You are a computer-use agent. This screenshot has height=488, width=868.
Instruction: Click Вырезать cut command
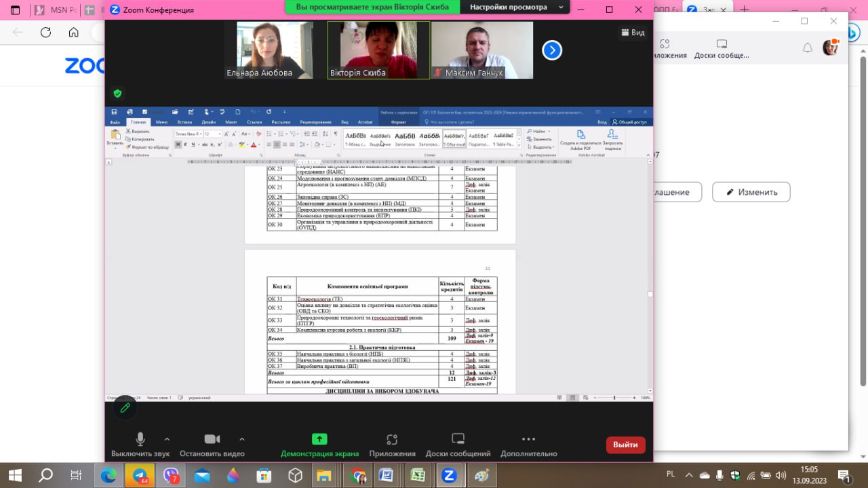[x=138, y=131]
